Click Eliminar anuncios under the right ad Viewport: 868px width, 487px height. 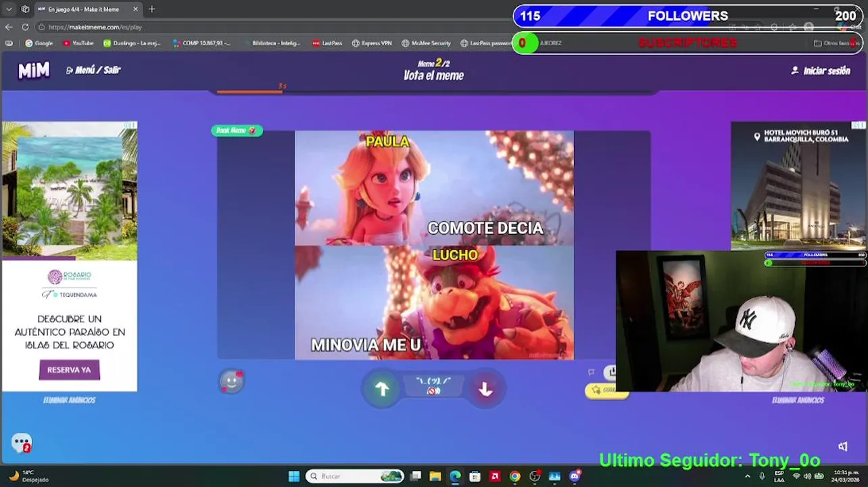click(x=798, y=400)
